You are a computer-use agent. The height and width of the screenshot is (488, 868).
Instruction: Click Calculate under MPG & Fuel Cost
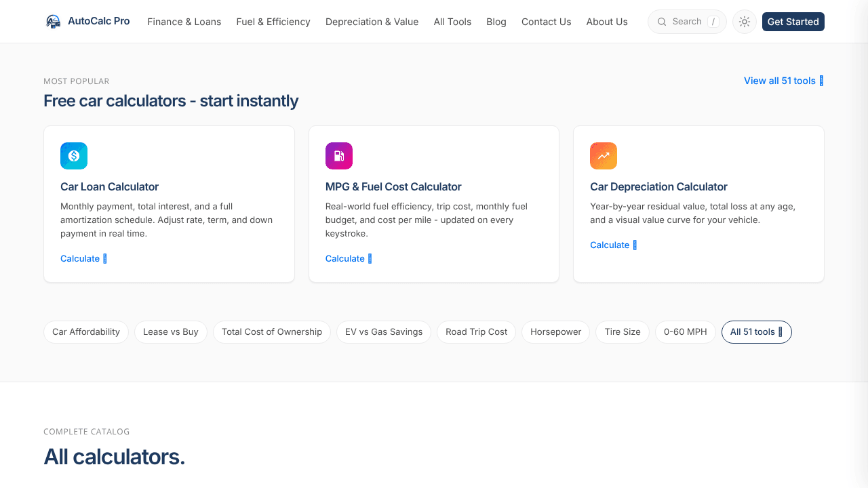point(349,258)
